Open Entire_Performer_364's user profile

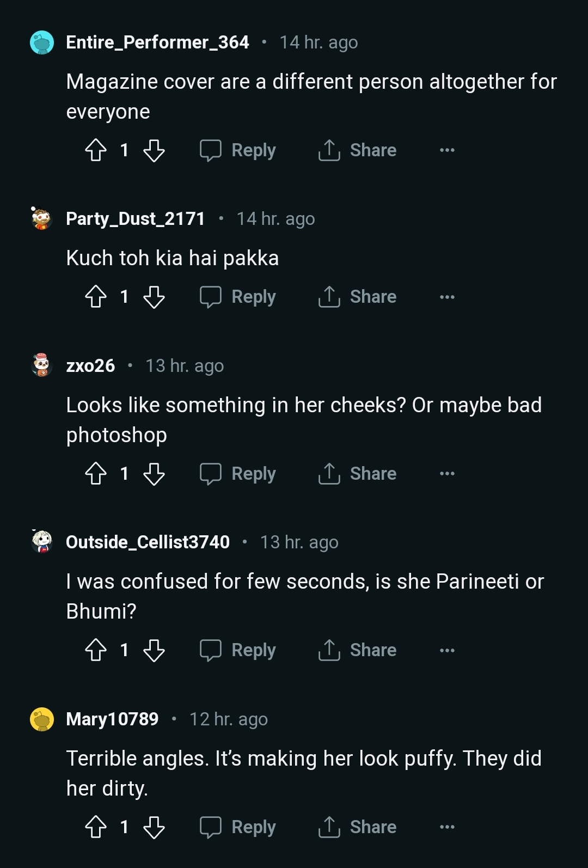[x=157, y=42]
